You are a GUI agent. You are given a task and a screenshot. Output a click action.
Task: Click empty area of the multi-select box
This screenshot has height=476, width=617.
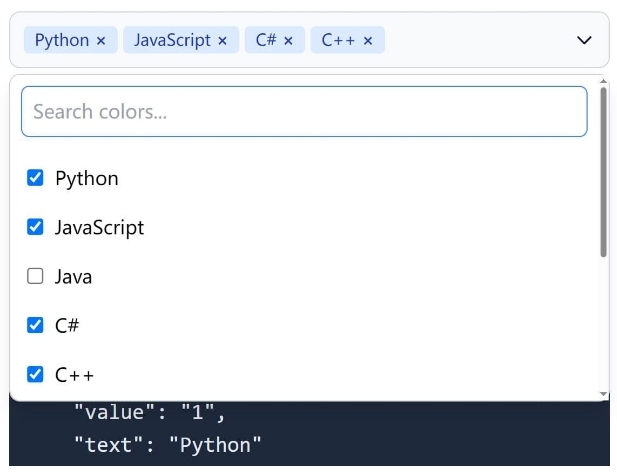tap(470, 40)
